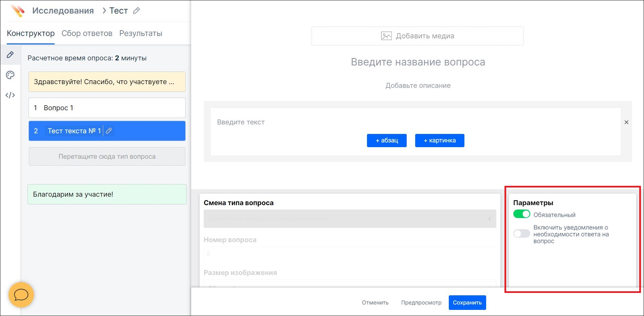
Task: Open the orange chat support bubble
Action: click(x=21, y=295)
